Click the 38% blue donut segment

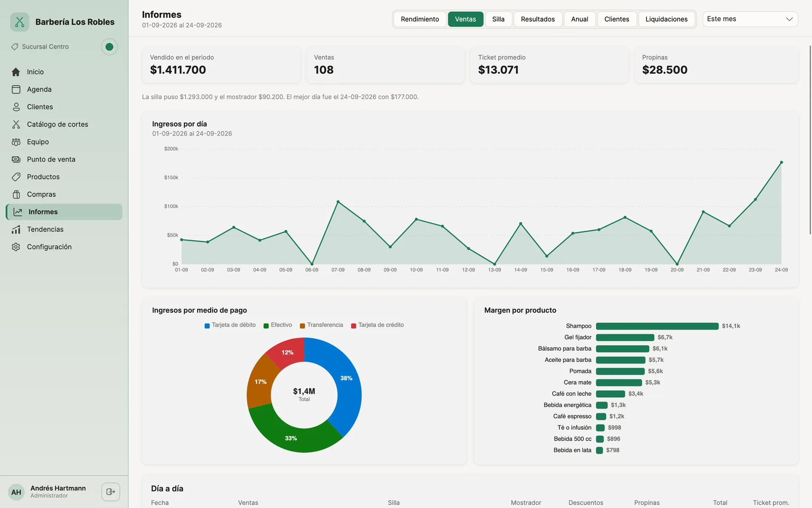(x=347, y=378)
